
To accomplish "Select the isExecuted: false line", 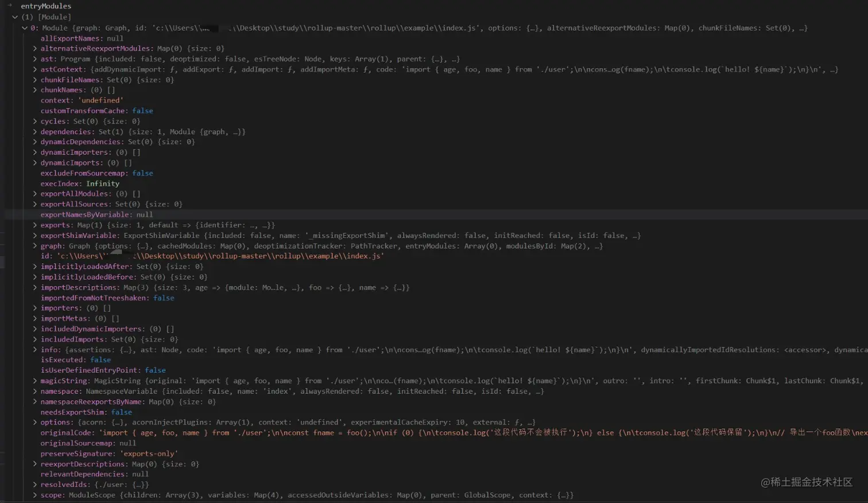I will click(x=76, y=360).
